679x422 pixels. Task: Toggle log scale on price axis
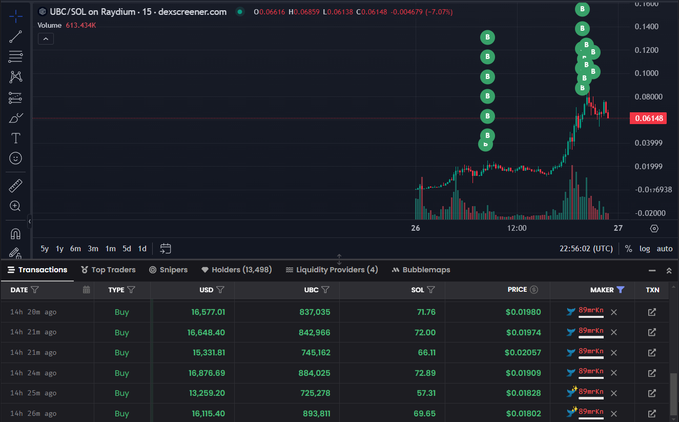tap(645, 248)
